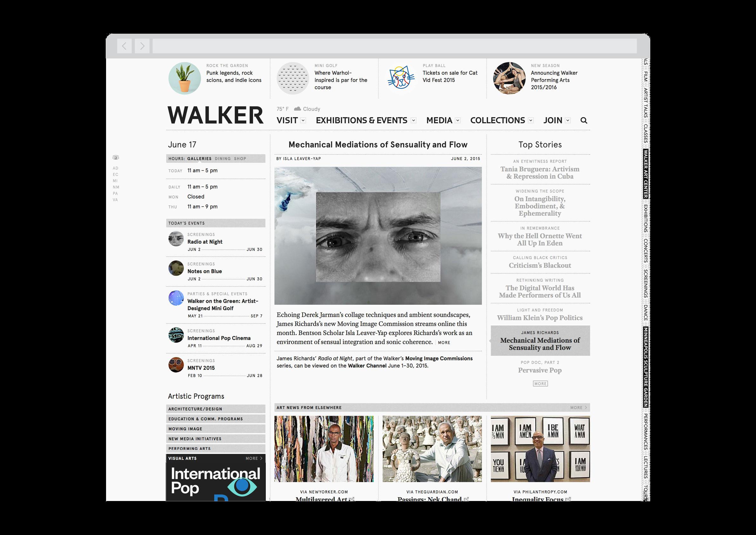Click the MORE button under Top Stories

(x=540, y=384)
